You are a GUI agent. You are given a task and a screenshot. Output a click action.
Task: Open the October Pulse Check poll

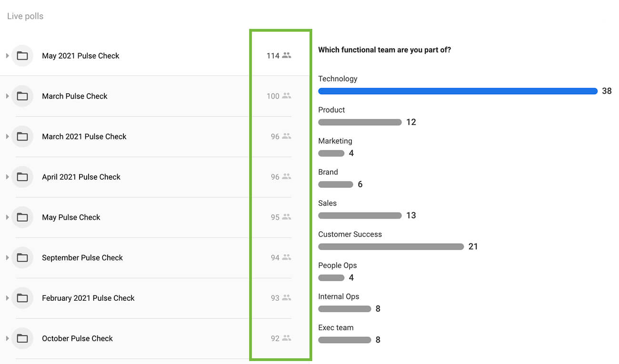point(77,339)
